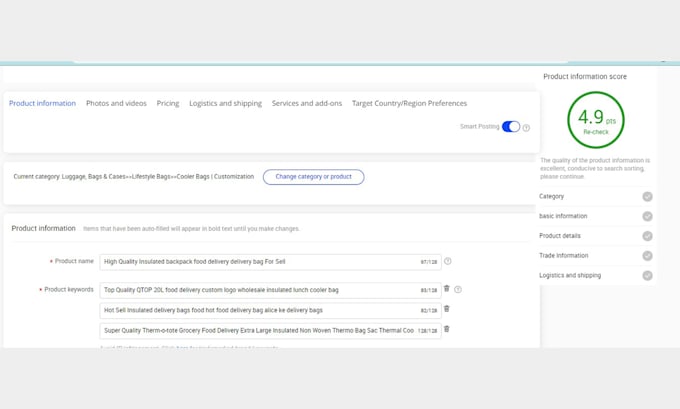Focus the Super Quality Therm-o-tote keyword field

pos(270,330)
